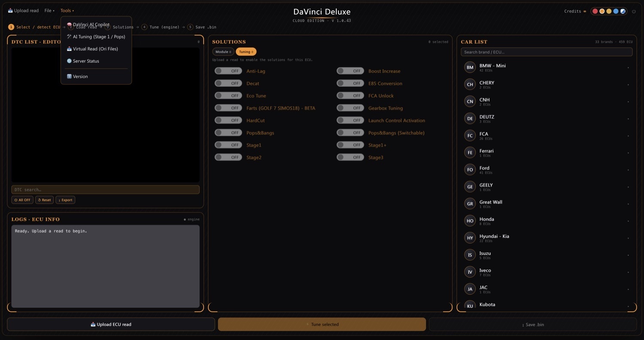Click the power icon beside theme swatches

(x=634, y=12)
